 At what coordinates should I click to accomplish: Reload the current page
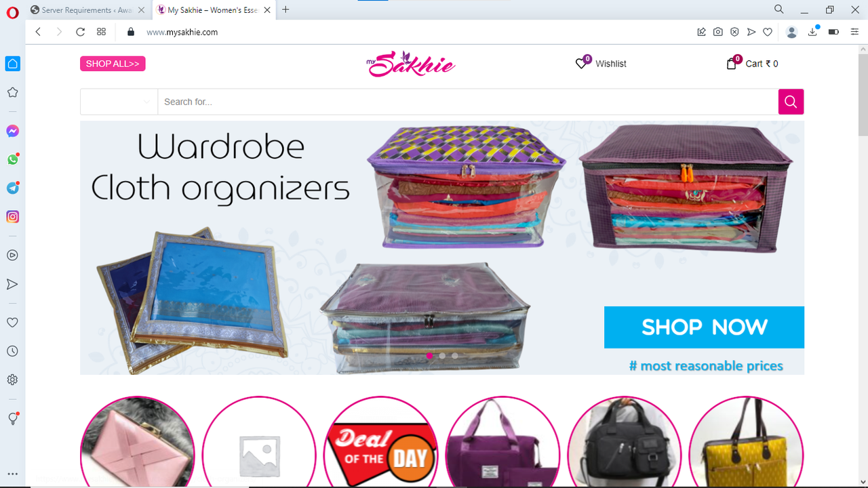coord(80,32)
